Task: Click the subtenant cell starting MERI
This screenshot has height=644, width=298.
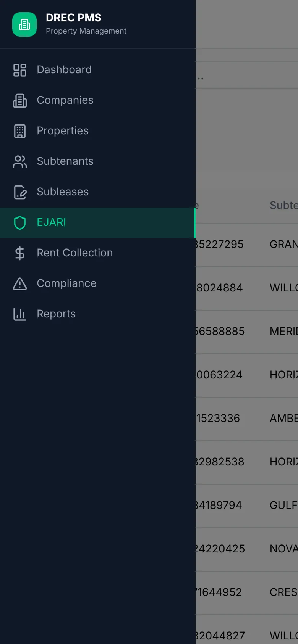Action: click(x=283, y=332)
